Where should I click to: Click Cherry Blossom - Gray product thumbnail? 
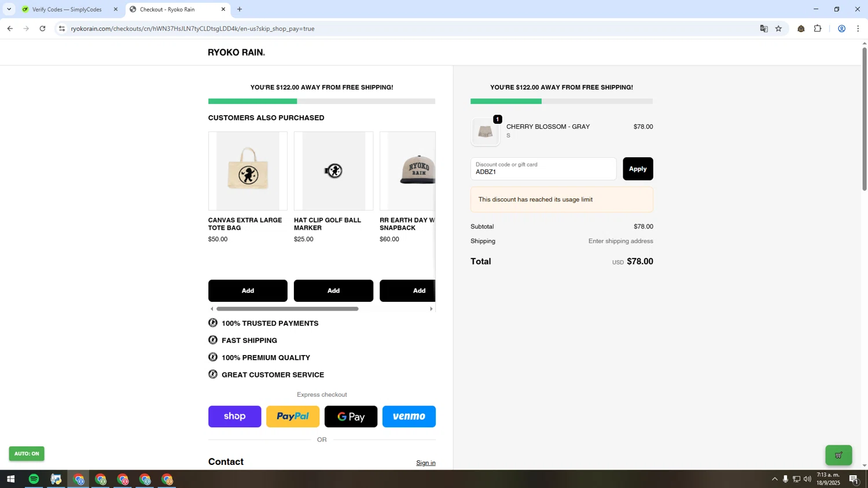pyautogui.click(x=486, y=132)
